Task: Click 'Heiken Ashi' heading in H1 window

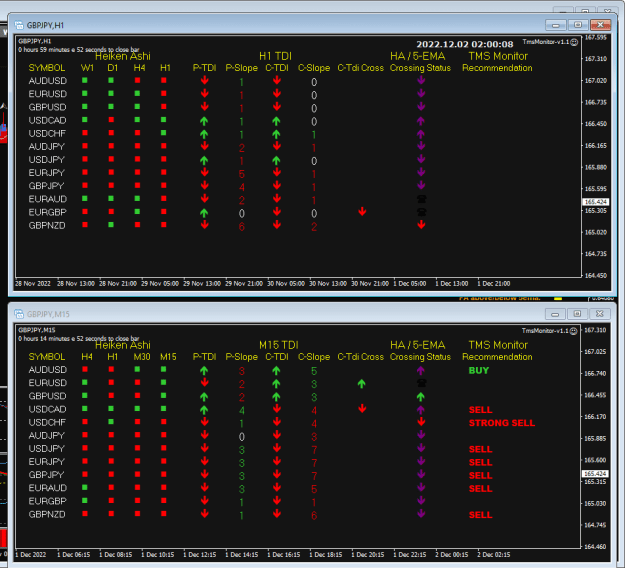Action: tap(123, 56)
